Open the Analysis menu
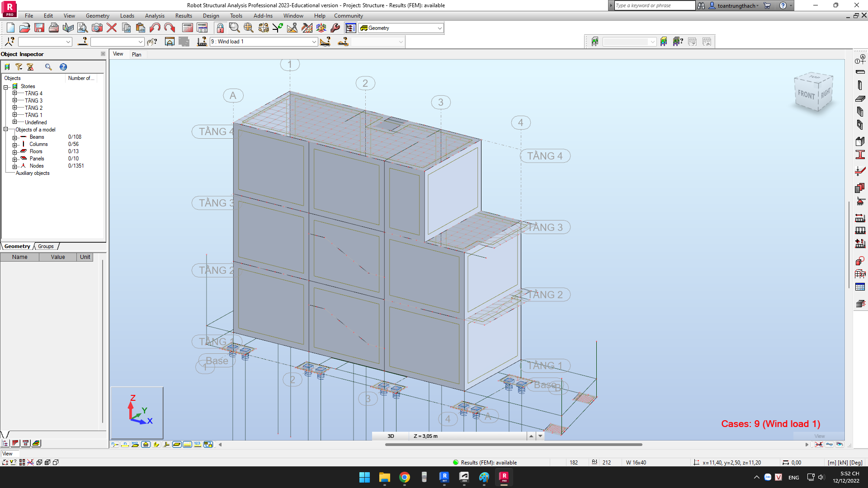 155,15
